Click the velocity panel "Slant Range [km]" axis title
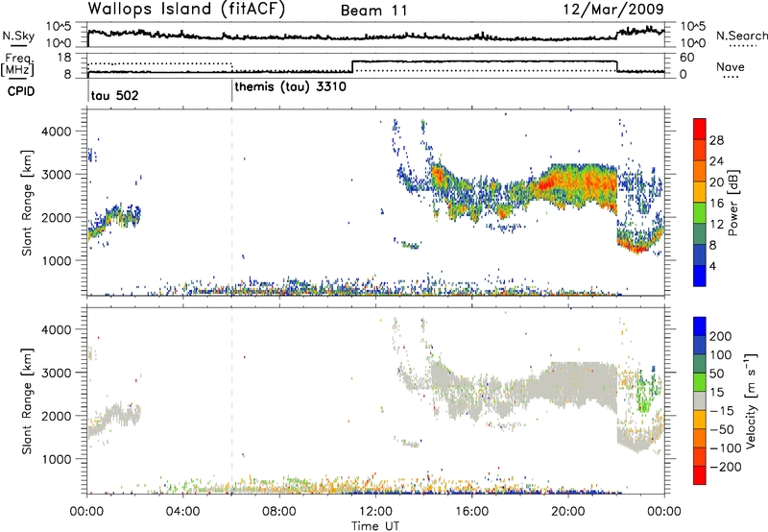The width and height of the screenshot is (768, 532). [x=27, y=400]
